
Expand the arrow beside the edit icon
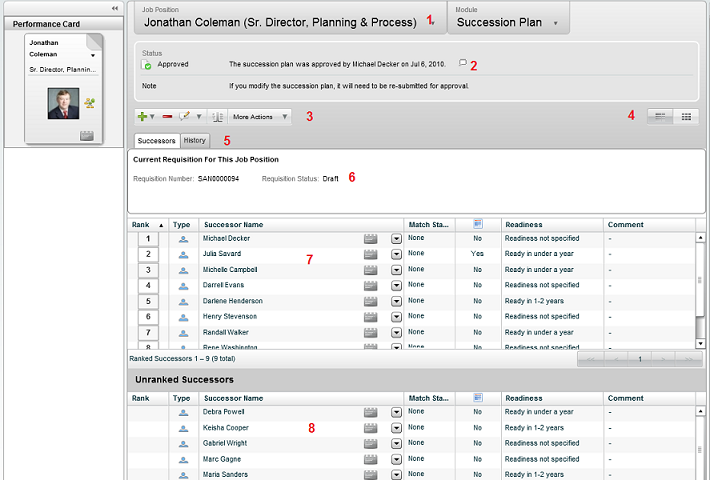click(x=199, y=116)
